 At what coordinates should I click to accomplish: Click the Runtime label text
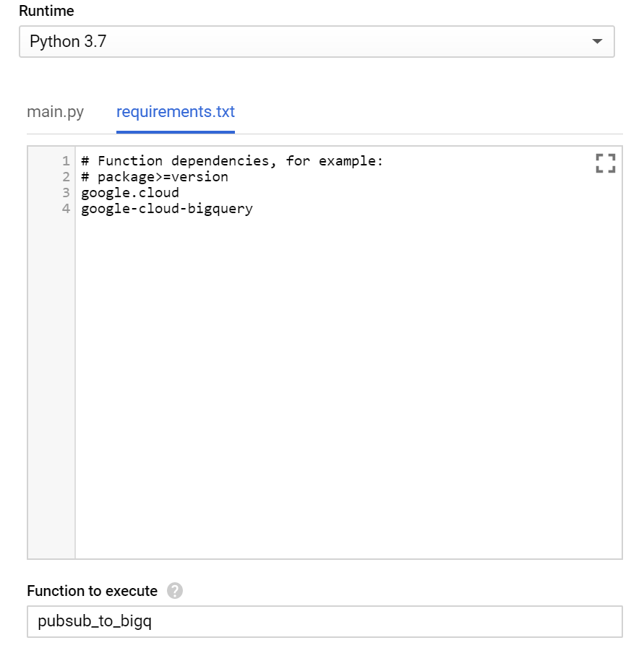click(46, 11)
